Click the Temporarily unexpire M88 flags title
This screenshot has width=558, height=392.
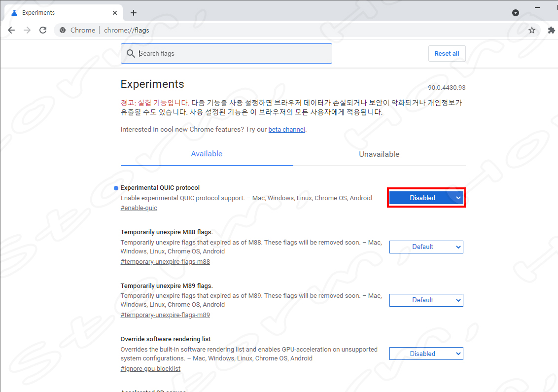(x=167, y=232)
